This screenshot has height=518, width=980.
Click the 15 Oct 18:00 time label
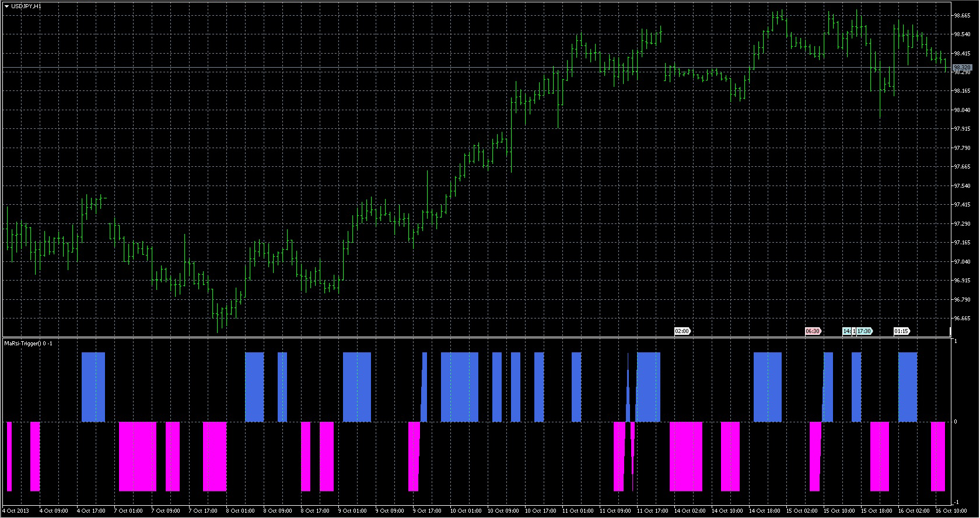876,511
